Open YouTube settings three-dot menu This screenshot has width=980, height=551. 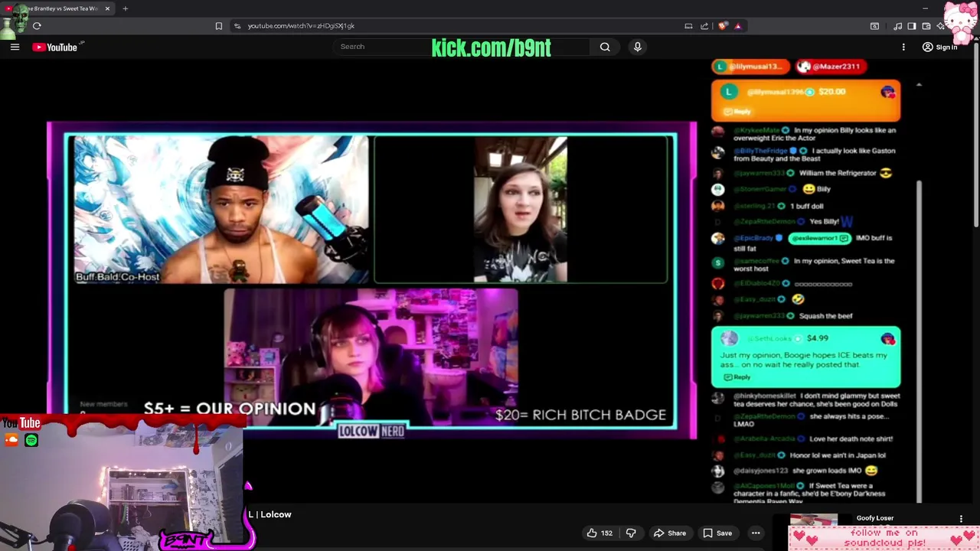903,47
